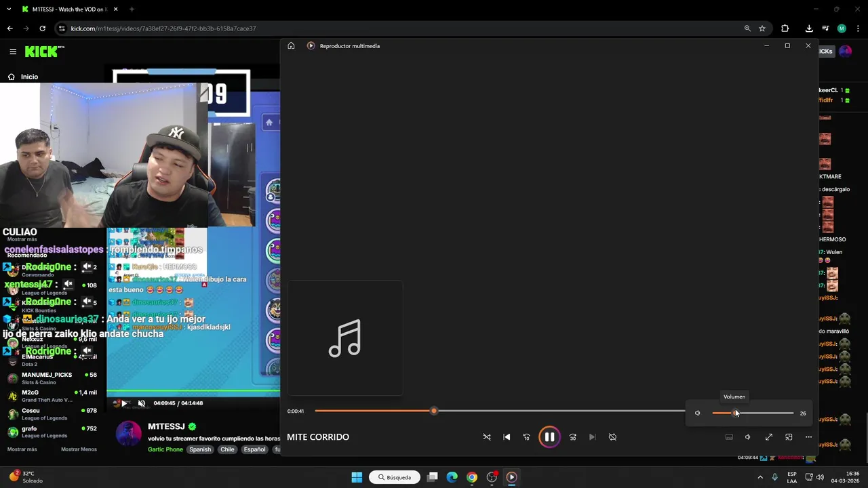The image size is (868, 488).
Task: Unmute the Kick video player
Action: click(142, 403)
